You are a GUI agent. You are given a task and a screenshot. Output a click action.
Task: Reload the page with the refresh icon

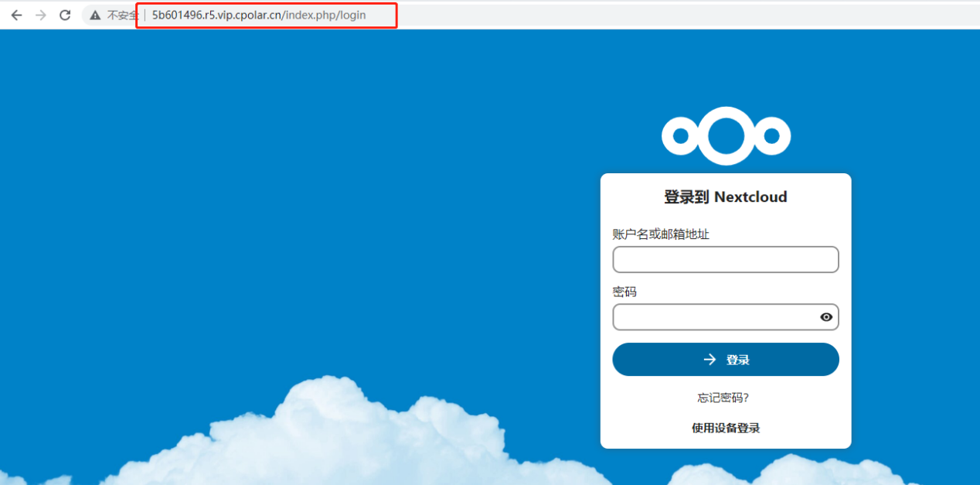[66, 15]
